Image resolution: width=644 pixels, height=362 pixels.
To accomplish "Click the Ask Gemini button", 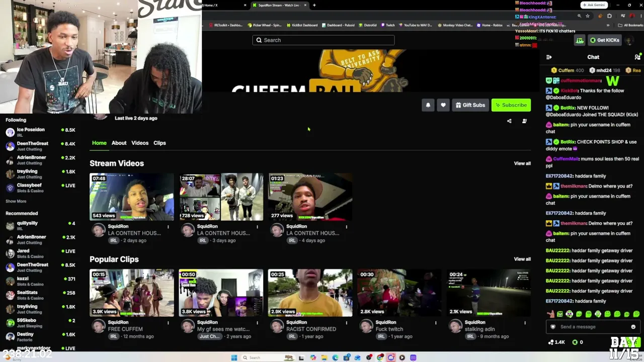I will [594, 5].
